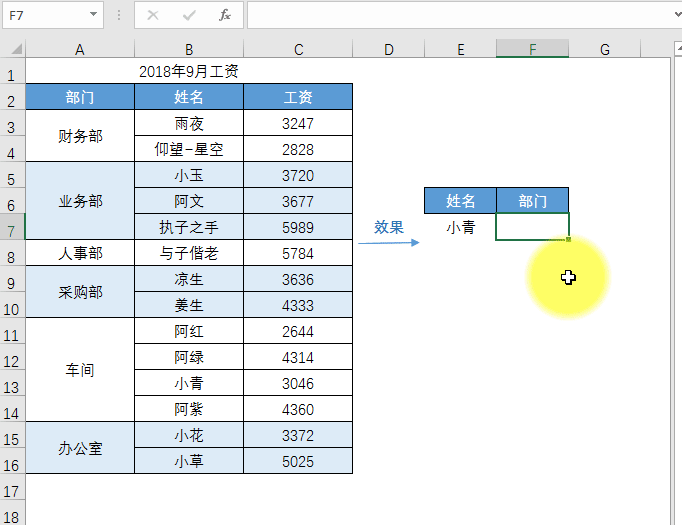Click the salary cell 5025
The height and width of the screenshot is (525, 682).
[x=298, y=461]
